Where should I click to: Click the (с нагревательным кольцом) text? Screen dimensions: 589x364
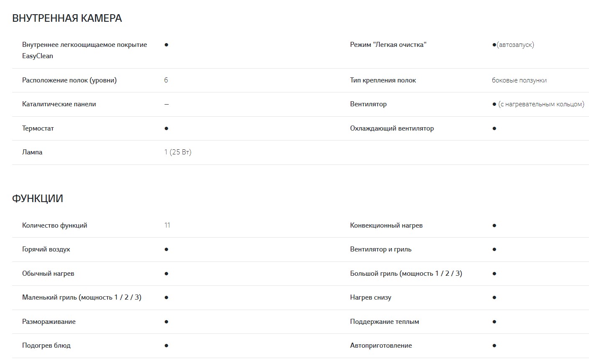541,104
